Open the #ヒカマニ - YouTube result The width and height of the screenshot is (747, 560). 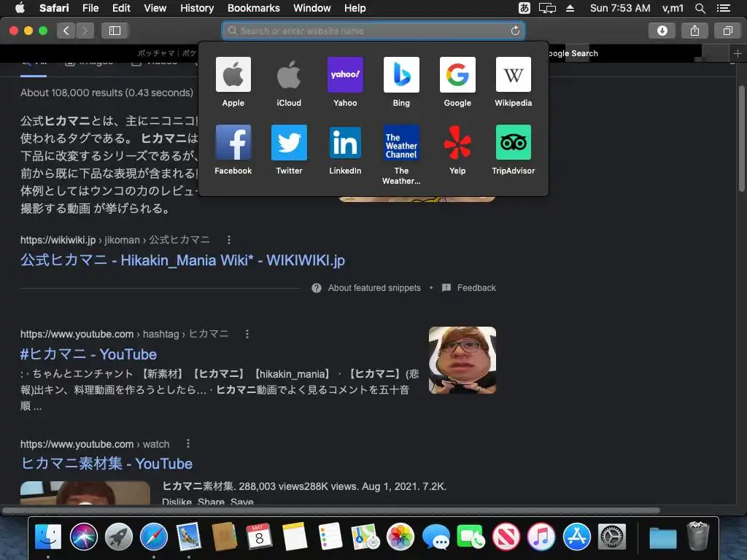pos(88,354)
